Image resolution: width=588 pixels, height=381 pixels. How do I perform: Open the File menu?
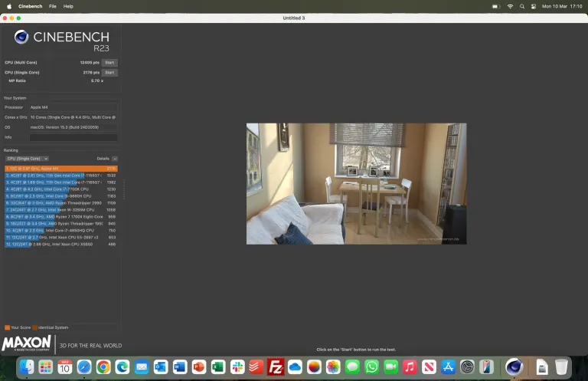[x=53, y=5]
